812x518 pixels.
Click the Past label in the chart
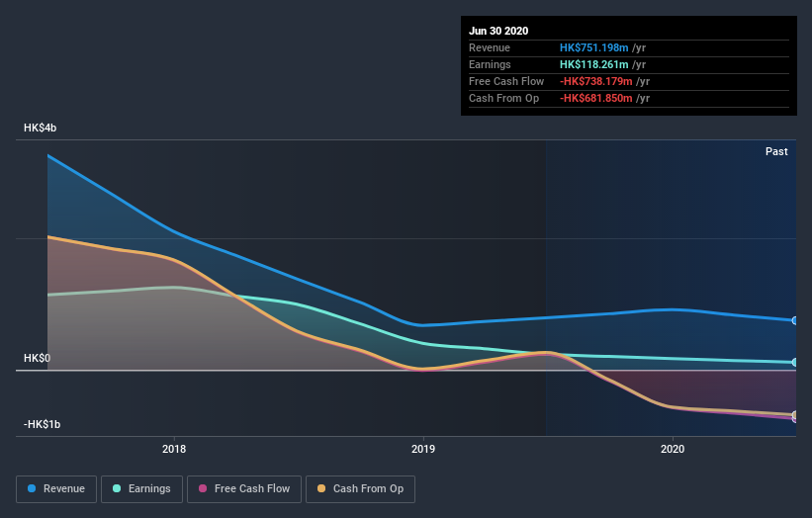click(x=776, y=151)
